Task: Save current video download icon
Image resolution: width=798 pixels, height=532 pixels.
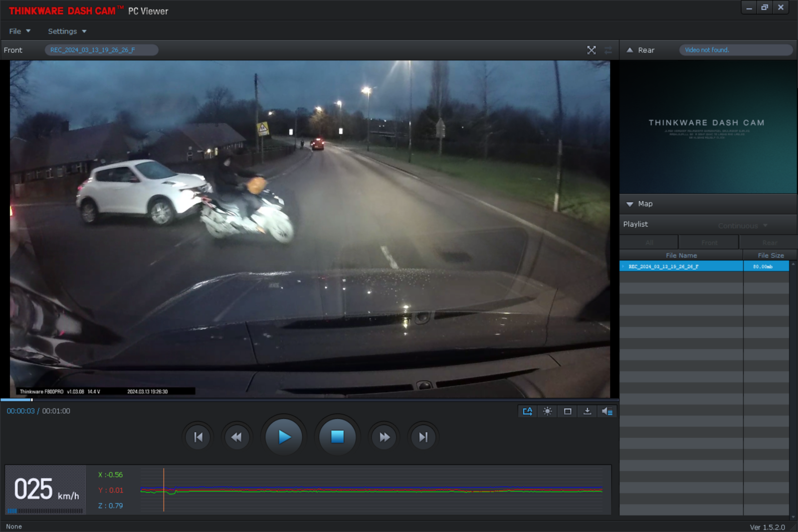Action: point(587,411)
